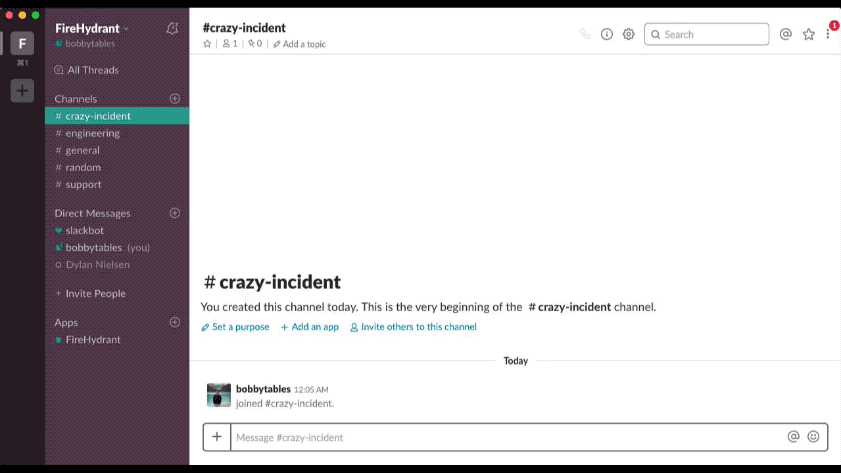
Task: Select the crazy-incident channel in sidebar
Action: click(117, 116)
